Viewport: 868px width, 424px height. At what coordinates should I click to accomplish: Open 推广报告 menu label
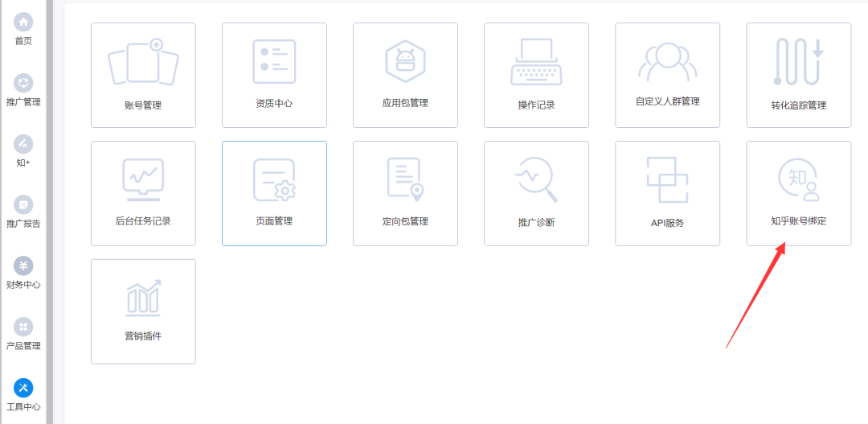(x=23, y=224)
